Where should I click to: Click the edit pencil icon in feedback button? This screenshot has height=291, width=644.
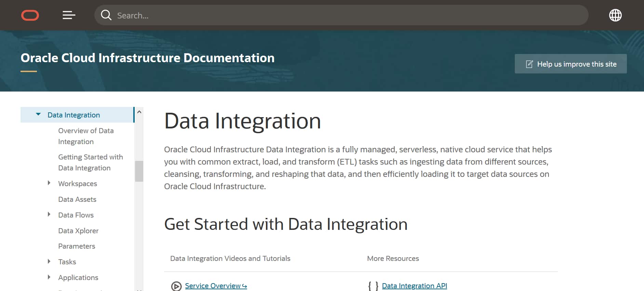(529, 64)
